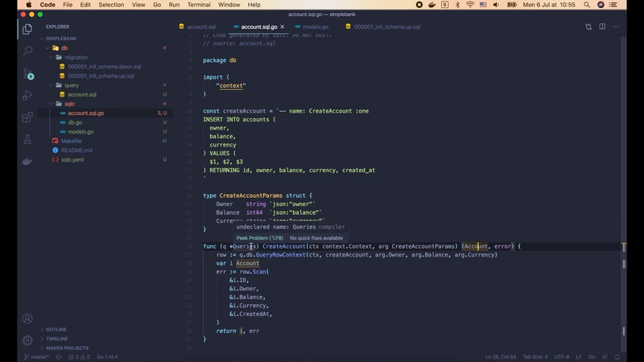Screen dimensions: 644x362
Task: Open the Makefile in explorer
Action: coord(72,141)
